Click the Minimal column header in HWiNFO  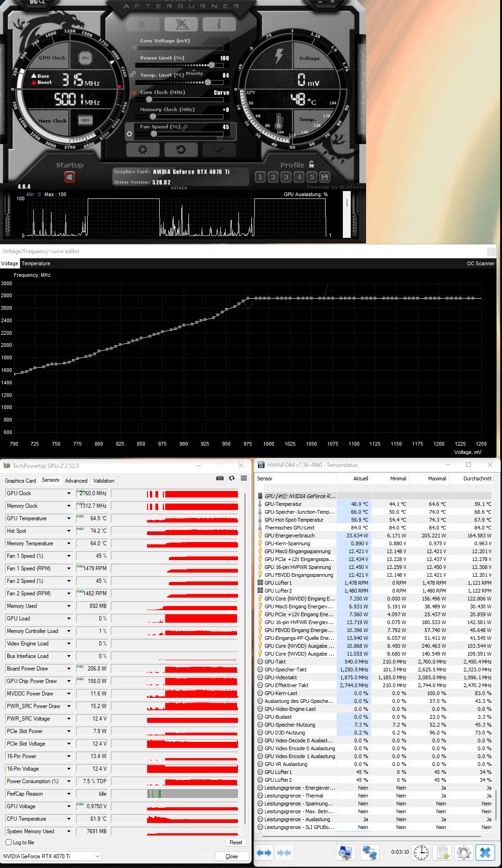click(x=390, y=479)
